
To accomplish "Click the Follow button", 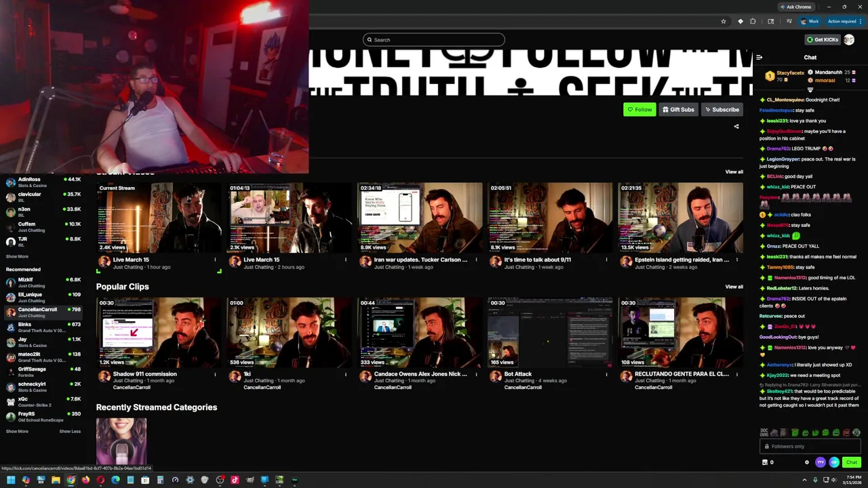I will 639,110.
